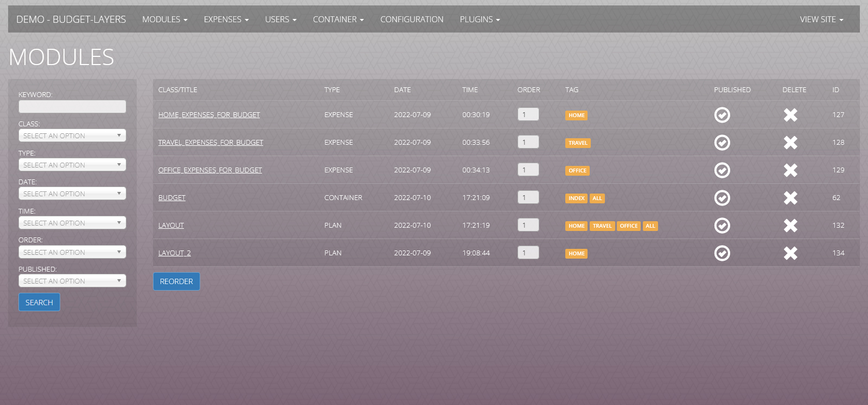
Task: Open the Published filter dropdown
Action: click(x=72, y=281)
